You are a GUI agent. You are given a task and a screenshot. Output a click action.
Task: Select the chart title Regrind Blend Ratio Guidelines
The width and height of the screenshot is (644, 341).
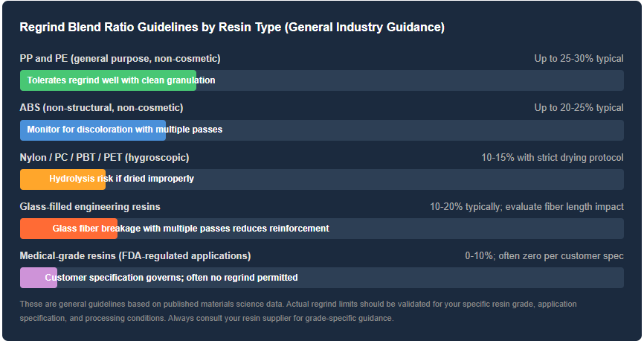(232, 27)
